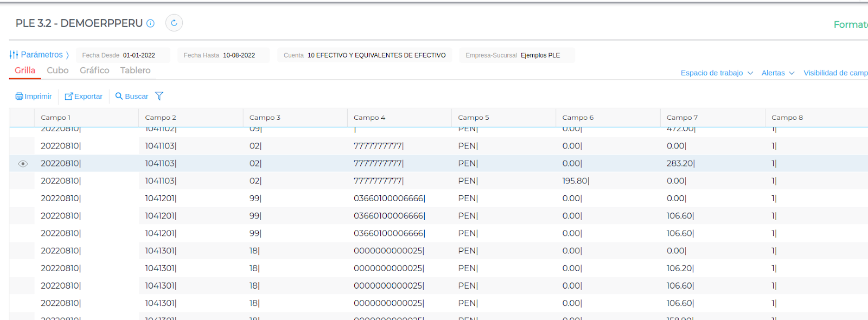This screenshot has height=320, width=868.
Task: Toggle the eye icon on the 283.20 row
Action: click(23, 163)
